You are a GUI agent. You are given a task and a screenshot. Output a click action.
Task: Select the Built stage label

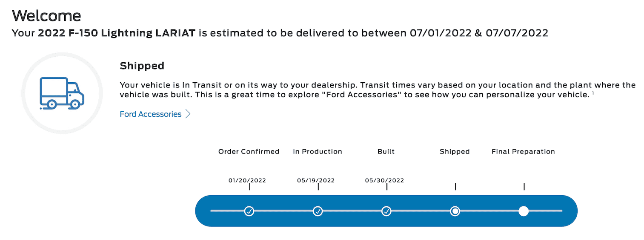386,151
